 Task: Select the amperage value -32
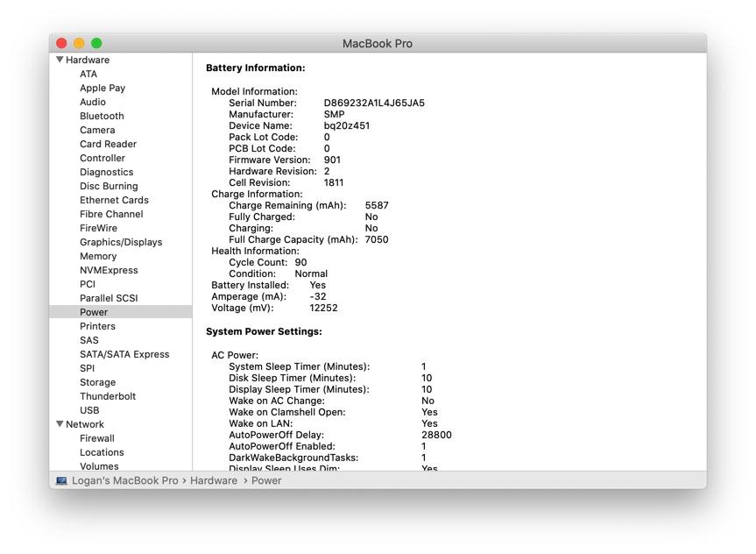tap(318, 296)
